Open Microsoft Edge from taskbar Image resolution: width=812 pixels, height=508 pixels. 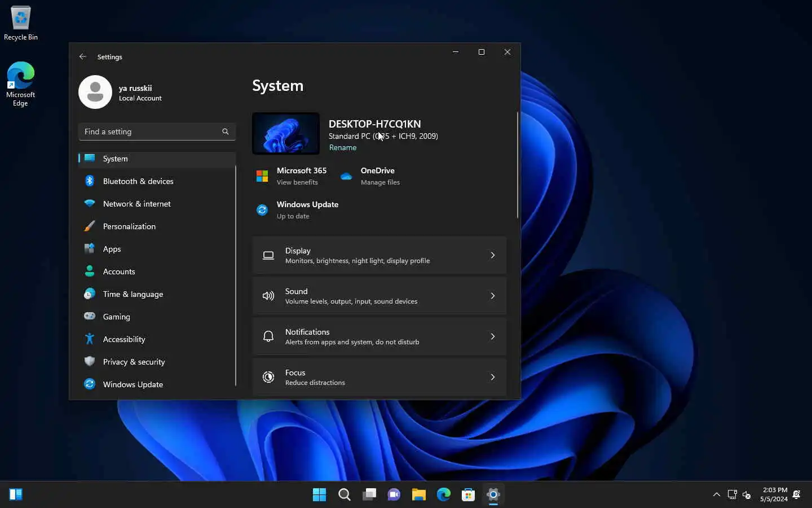tap(443, 494)
